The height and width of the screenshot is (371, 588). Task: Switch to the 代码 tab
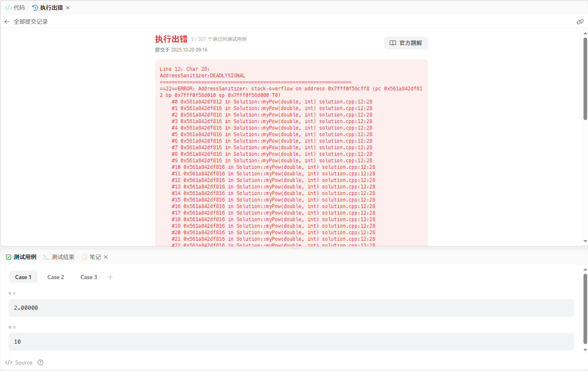(15, 8)
